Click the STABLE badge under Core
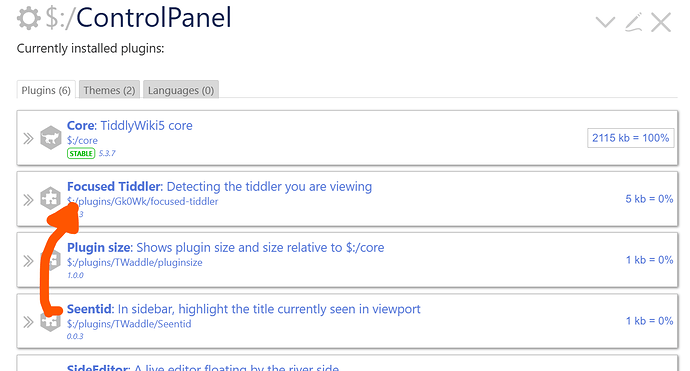690x371 pixels. click(x=81, y=153)
